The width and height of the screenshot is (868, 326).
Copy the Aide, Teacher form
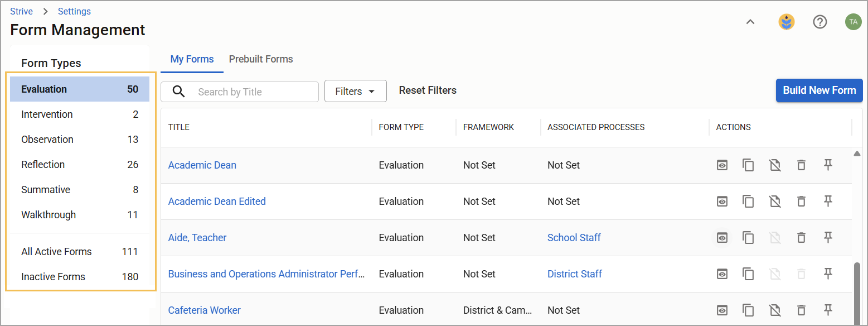click(x=748, y=238)
